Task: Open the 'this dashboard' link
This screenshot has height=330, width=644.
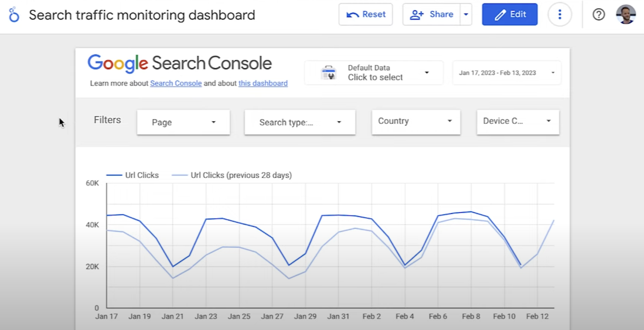Action: 263,83
